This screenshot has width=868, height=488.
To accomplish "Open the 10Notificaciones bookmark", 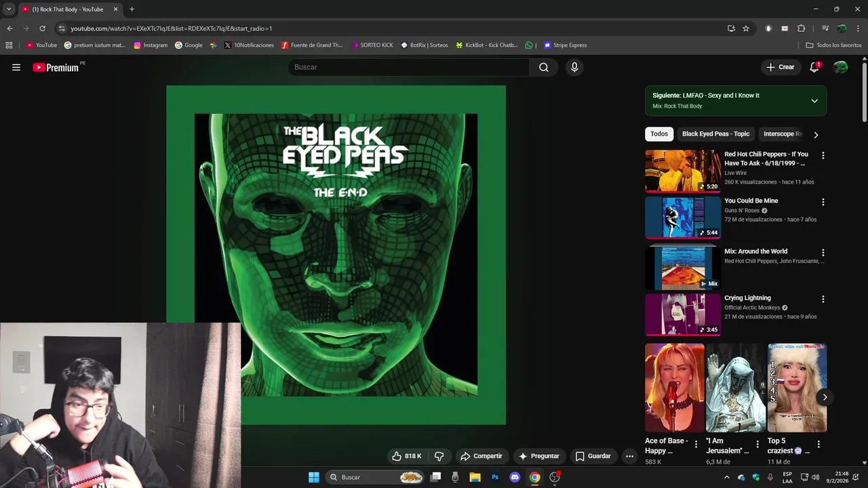I will (x=249, y=45).
